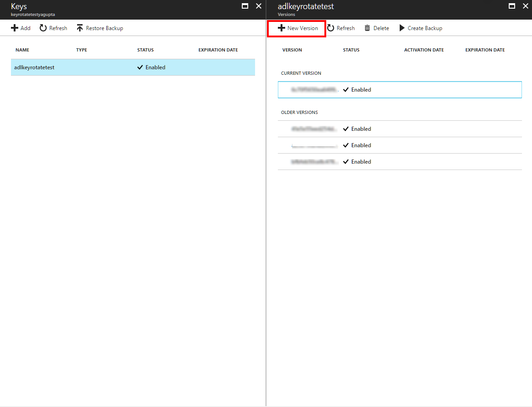Delete the selected key version

click(376, 28)
